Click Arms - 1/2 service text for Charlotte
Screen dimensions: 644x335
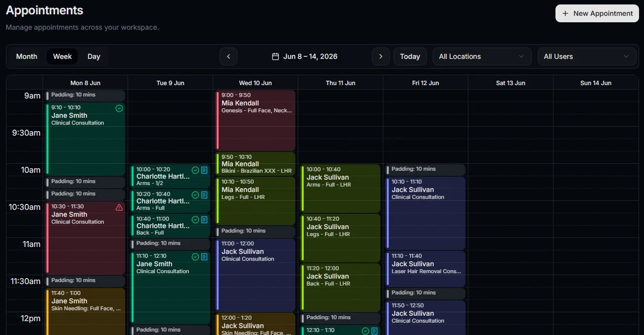coord(150,183)
